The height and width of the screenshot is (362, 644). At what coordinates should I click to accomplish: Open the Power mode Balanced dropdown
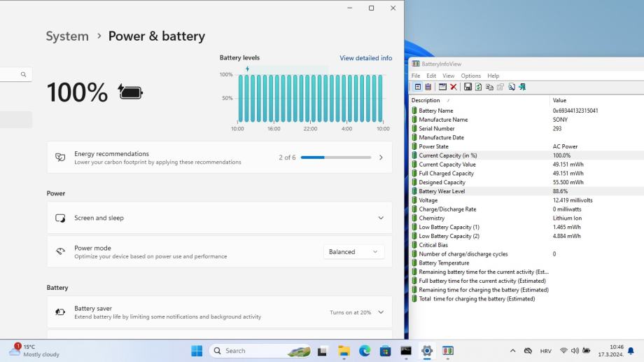tap(353, 252)
